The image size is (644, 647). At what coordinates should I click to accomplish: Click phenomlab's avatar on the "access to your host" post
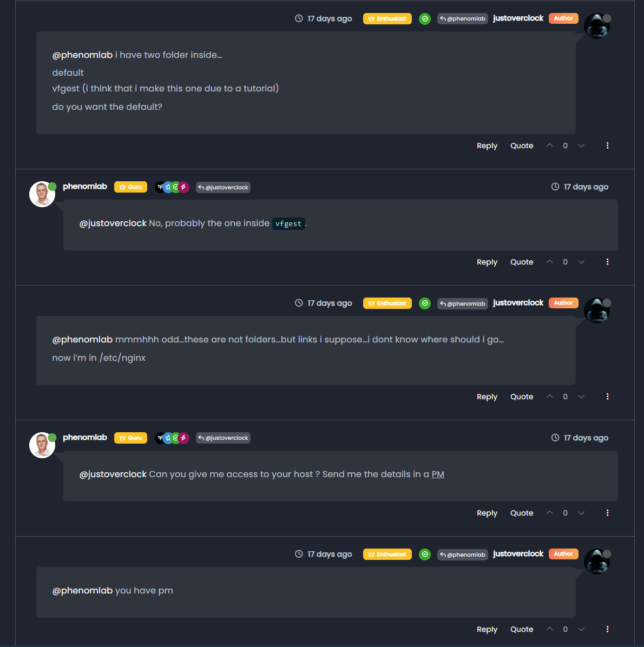42,445
